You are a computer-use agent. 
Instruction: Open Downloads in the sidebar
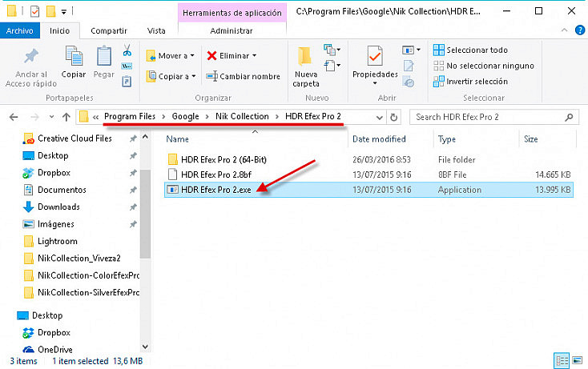(x=58, y=207)
